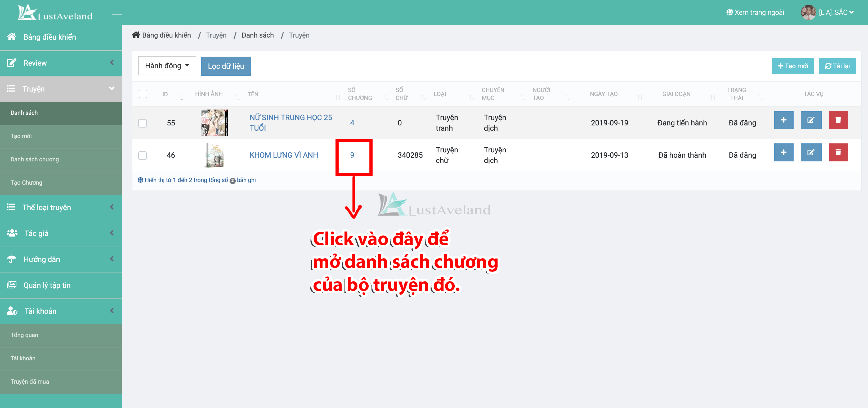Open the Tạo Chương submenu item
This screenshot has height=408, width=868.
point(61,183)
